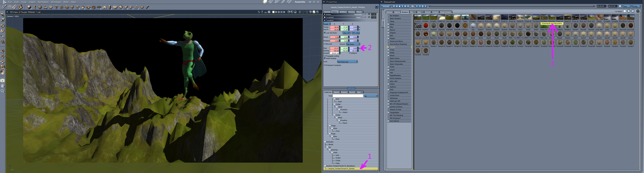Expand the Motion section in Properties
The image size is (644, 173).
pos(325,14)
